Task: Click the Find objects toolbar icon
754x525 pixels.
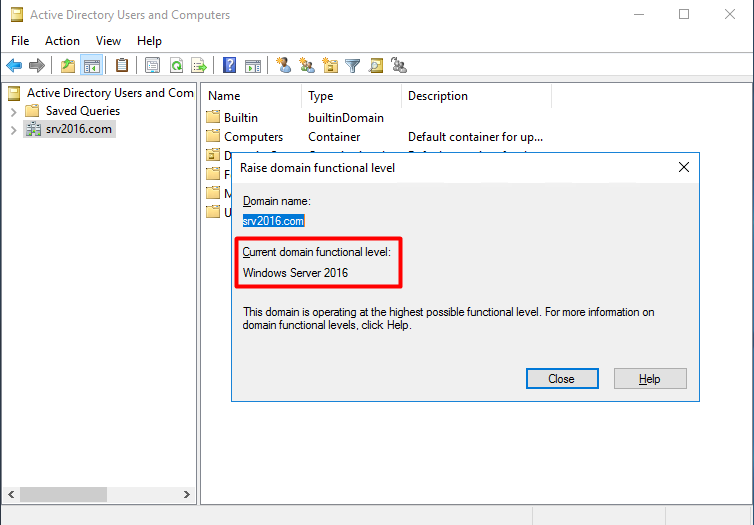Action: click(376, 66)
